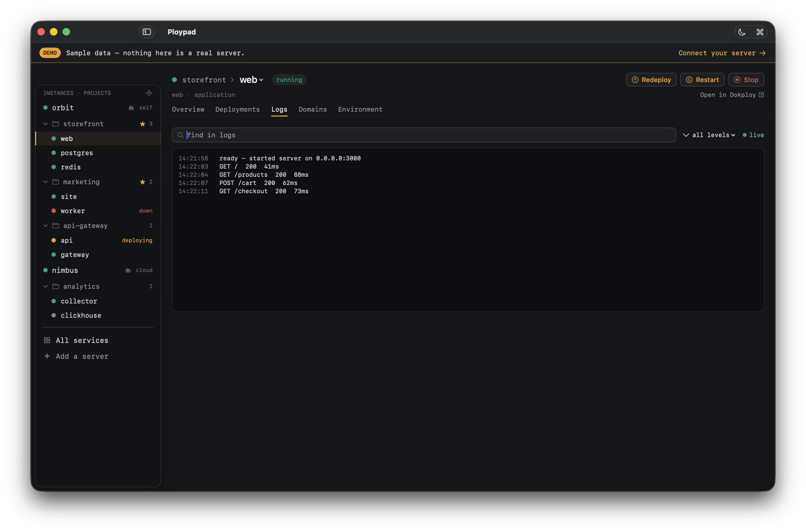Image resolution: width=806 pixels, height=532 pixels.
Task: Toggle the sidebar panel icon
Action: click(146, 32)
